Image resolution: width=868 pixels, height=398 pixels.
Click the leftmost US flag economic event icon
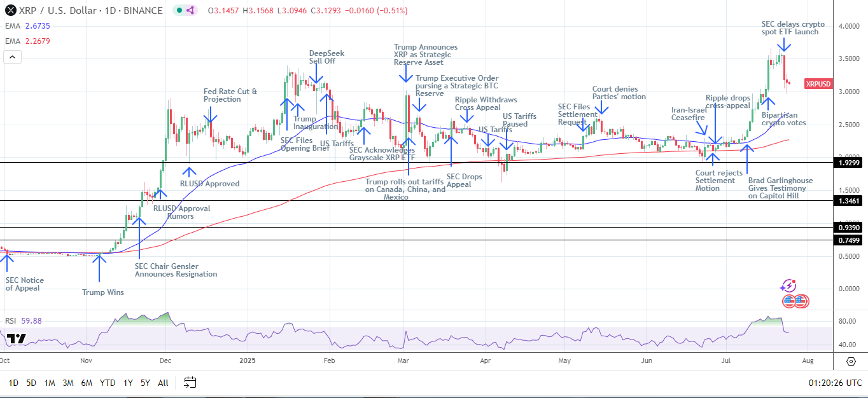[x=789, y=301]
